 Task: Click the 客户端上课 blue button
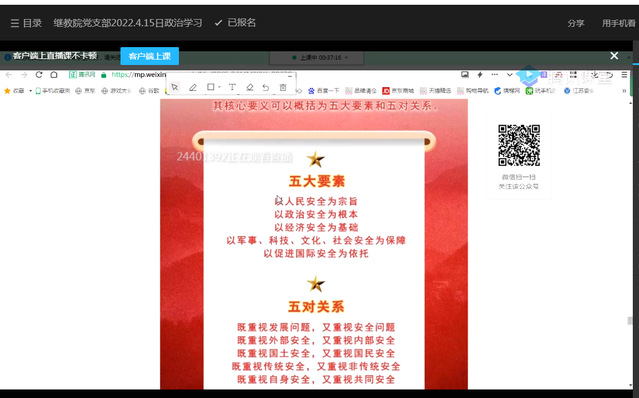pos(150,56)
